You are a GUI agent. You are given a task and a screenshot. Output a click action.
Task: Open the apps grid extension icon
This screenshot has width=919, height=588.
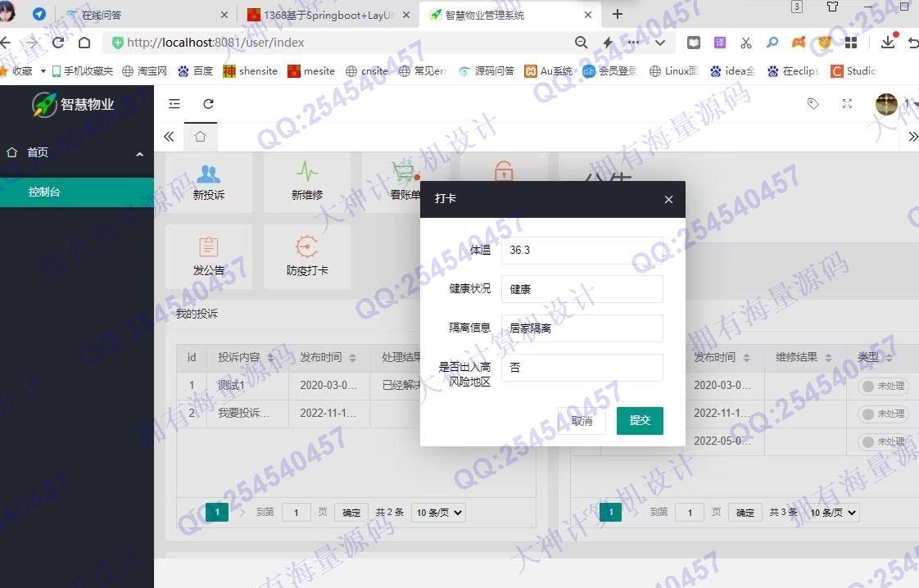tap(851, 43)
